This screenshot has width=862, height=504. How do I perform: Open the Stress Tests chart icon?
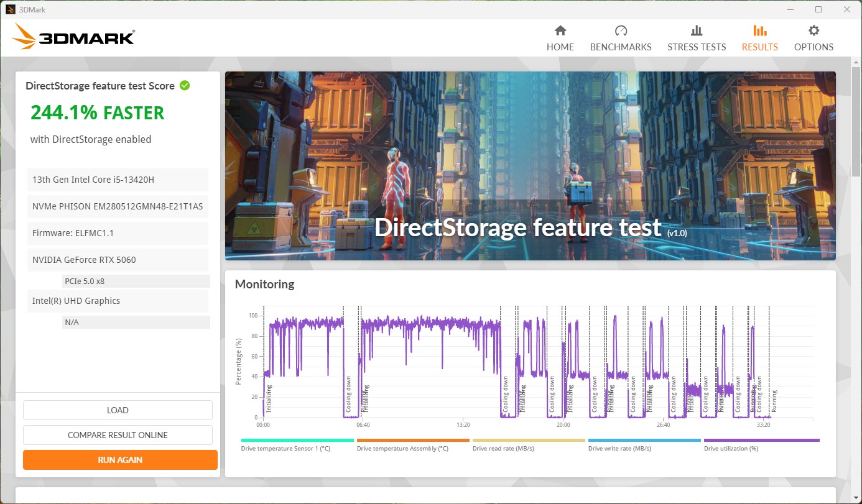pyautogui.click(x=696, y=31)
